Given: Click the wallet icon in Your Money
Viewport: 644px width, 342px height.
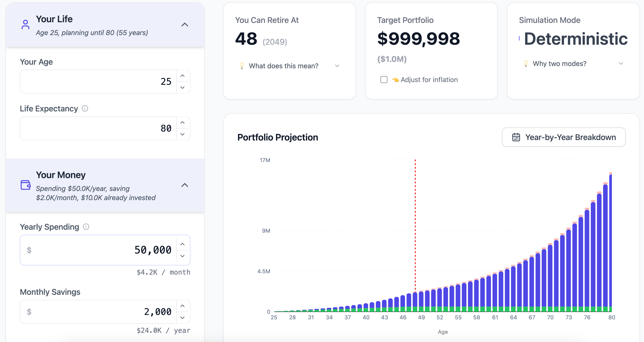Looking at the screenshot, I should point(25,185).
